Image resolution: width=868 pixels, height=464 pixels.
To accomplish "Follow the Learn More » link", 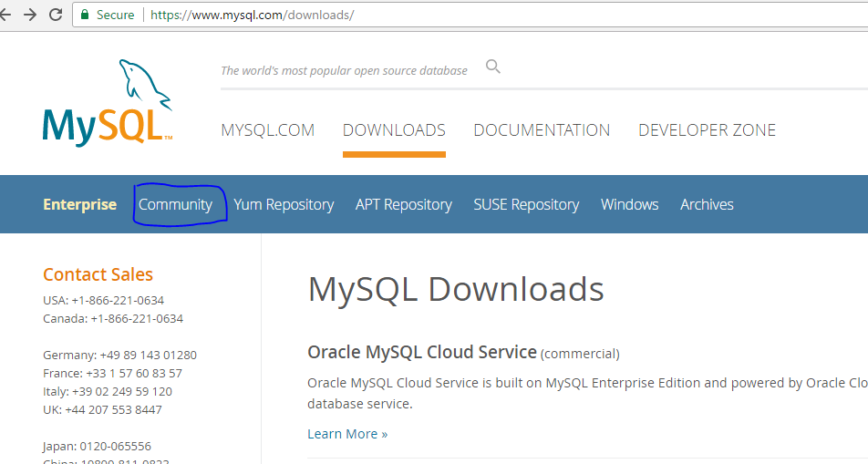I will pyautogui.click(x=347, y=434).
